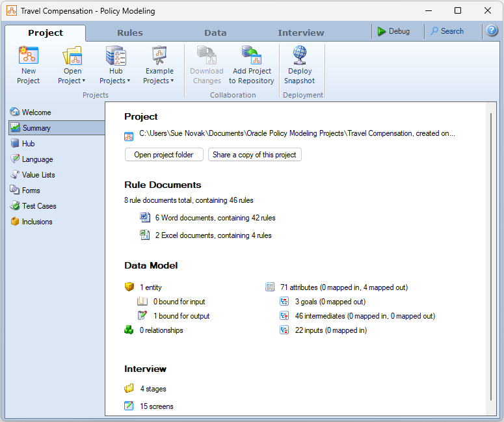This screenshot has height=422, width=504.
Task: Expand the Open Project dropdown
Action: tap(72, 81)
